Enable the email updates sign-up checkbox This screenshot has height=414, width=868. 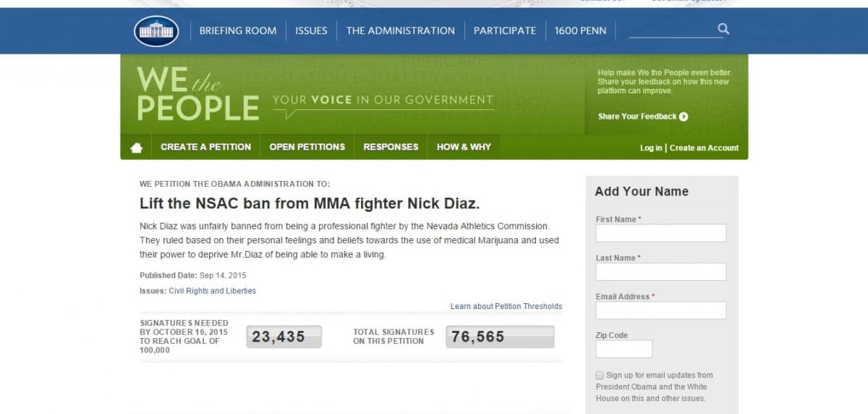point(600,375)
